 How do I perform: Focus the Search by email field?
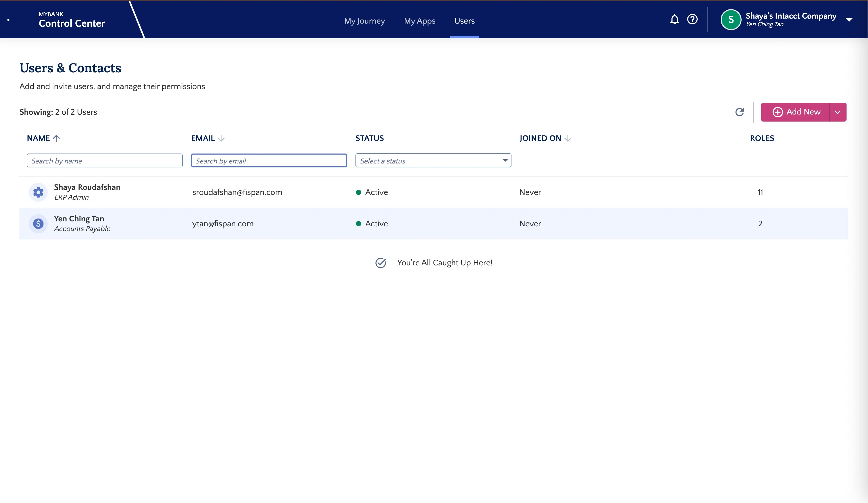click(269, 161)
